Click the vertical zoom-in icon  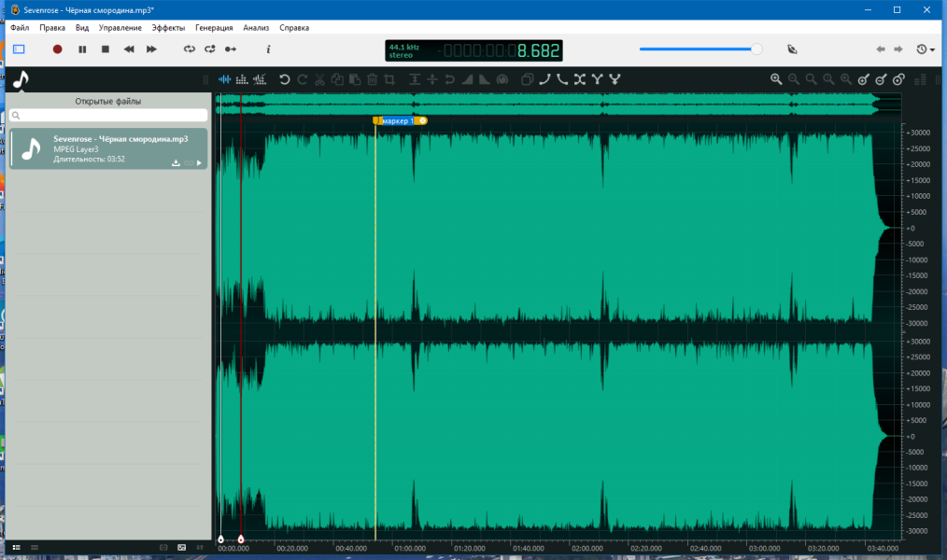(864, 79)
